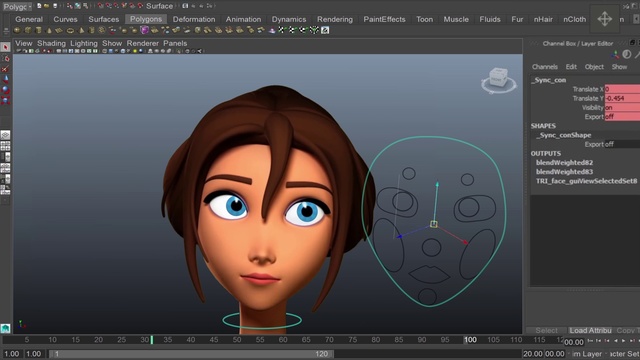This screenshot has height=360, width=640.
Task: Create a polygon sphere from shelf
Action: pos(17,30)
